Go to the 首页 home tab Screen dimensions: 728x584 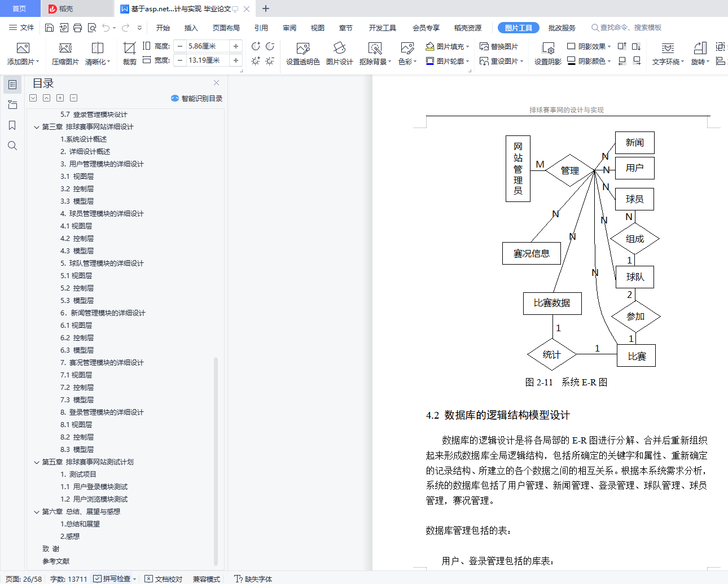(20, 8)
